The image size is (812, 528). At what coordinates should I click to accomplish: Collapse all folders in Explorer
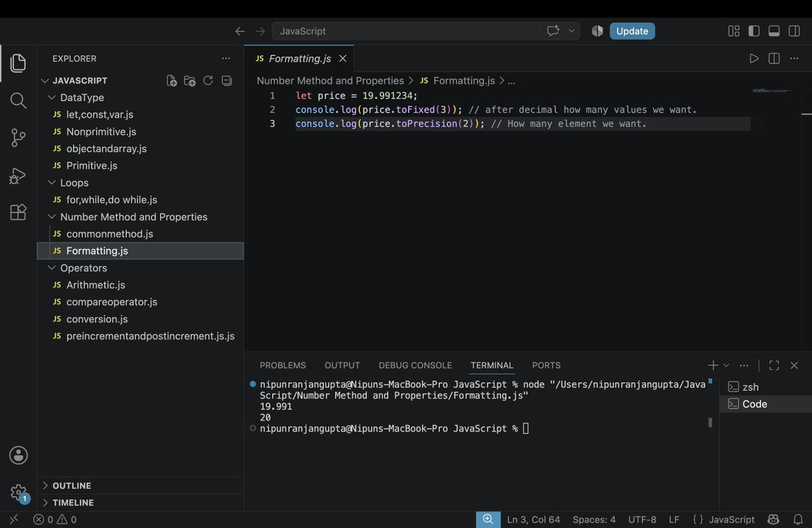[226, 80]
